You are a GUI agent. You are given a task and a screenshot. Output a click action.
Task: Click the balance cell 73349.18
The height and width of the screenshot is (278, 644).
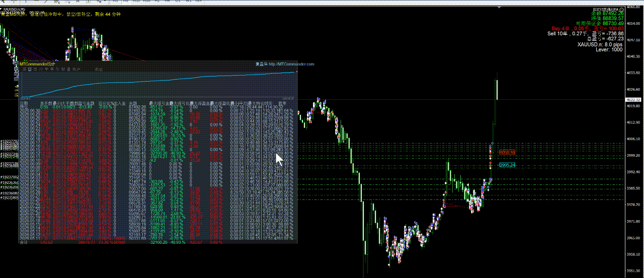(137, 171)
